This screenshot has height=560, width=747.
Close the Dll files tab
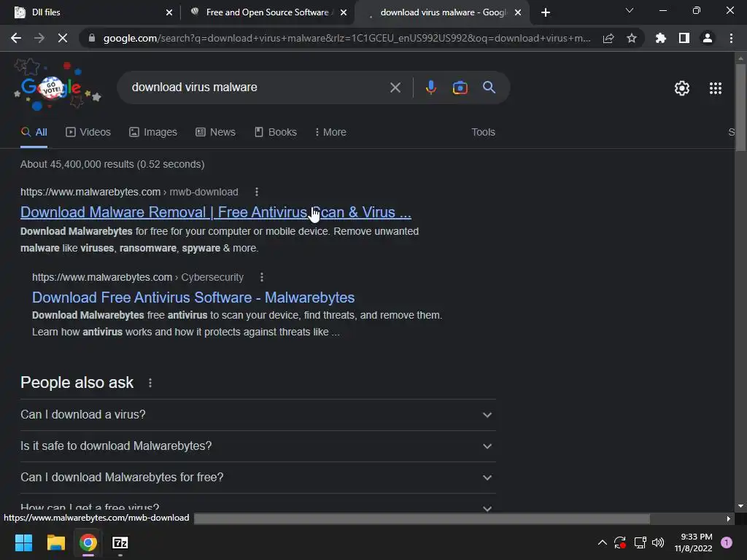pos(169,12)
